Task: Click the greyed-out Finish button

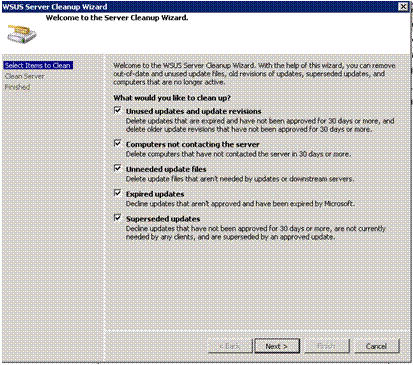Action: (327, 346)
